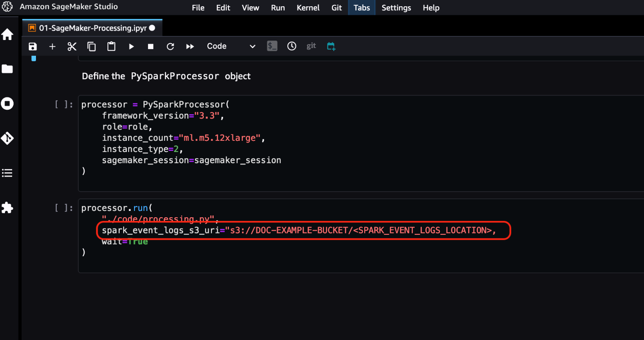Click the PySparkProcessor cell execution prompt
Image resolution: width=644 pixels, height=340 pixels.
point(63,105)
